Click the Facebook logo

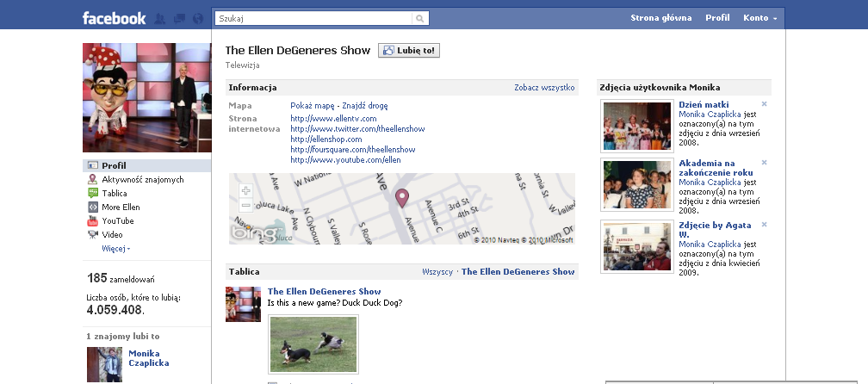coord(114,18)
